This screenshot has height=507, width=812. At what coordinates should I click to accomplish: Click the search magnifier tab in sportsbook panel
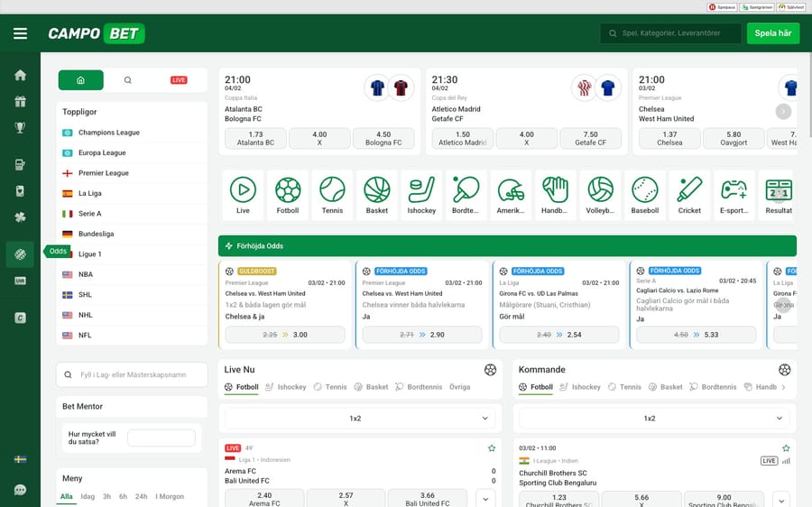[128, 80]
